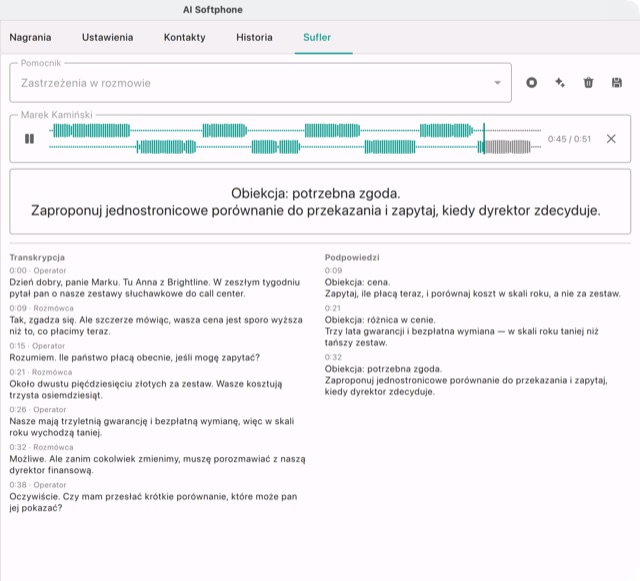Switch to the Nagrania tab
The width and height of the screenshot is (640, 581).
pyautogui.click(x=30, y=37)
